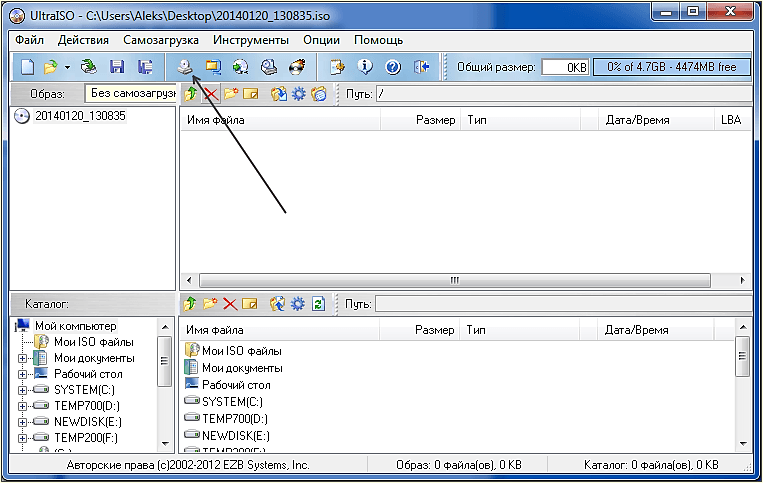
Task: Click catalog tree scrollbar down arrow
Action: (165, 443)
